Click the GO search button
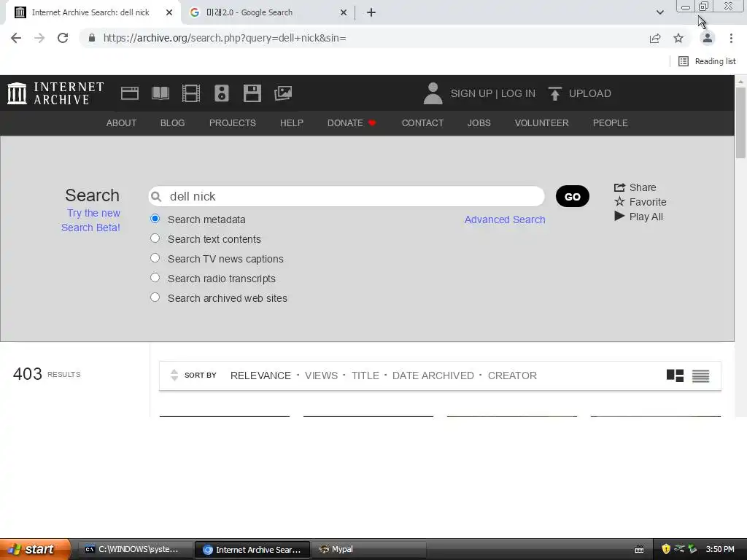Viewport: 747px width, 560px height. (x=573, y=196)
